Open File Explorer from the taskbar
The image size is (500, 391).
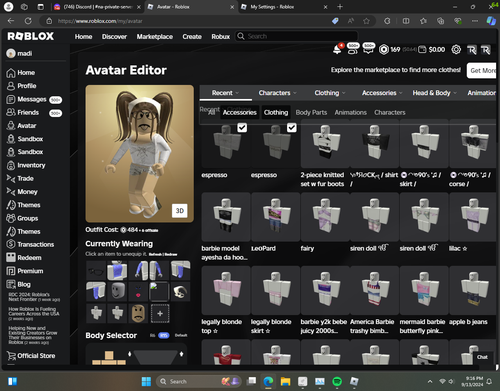285,381
